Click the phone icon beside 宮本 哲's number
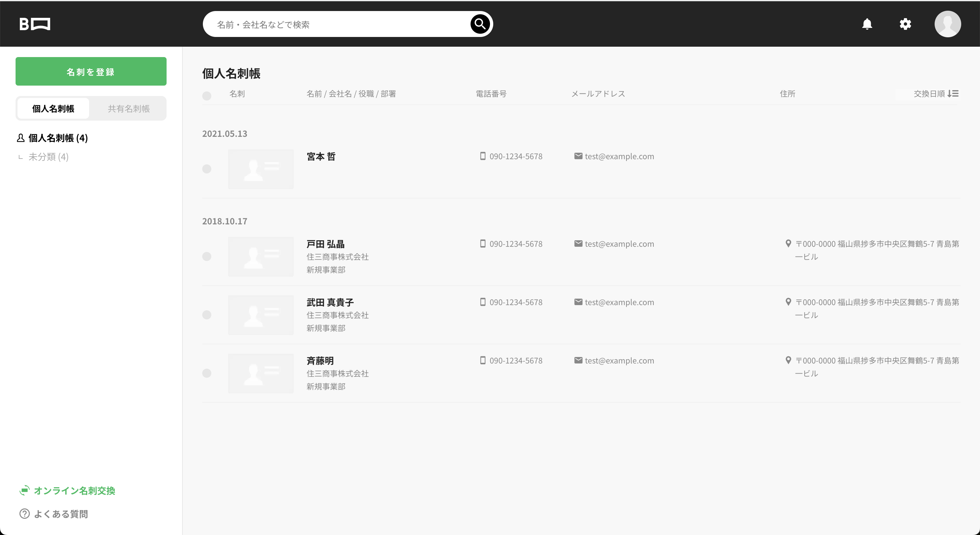This screenshot has height=535, width=980. (x=483, y=156)
